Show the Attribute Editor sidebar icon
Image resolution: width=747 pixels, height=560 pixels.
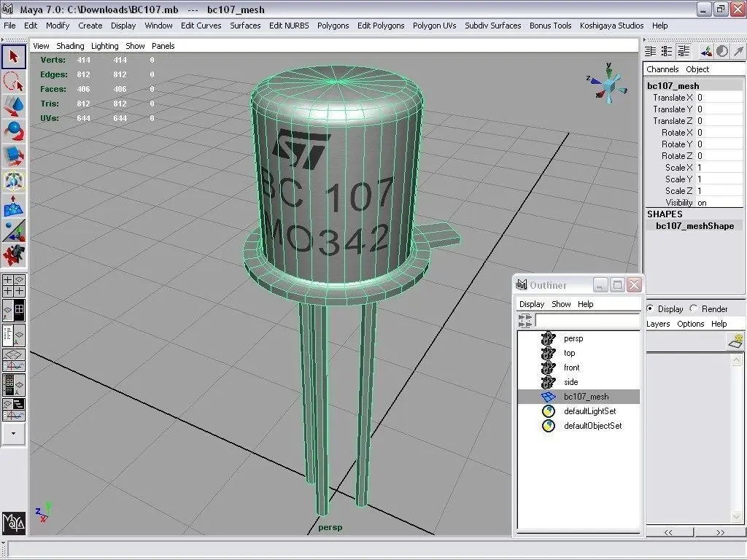[x=650, y=51]
